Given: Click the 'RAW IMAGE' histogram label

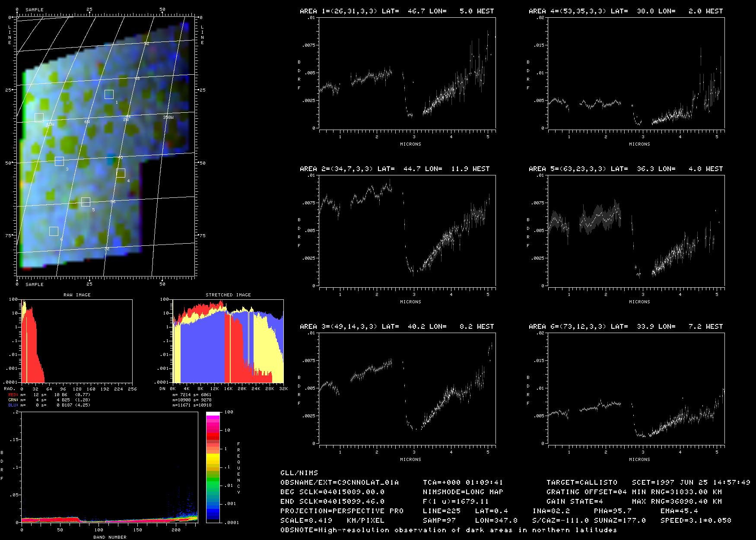Looking at the screenshot, I should [x=77, y=295].
